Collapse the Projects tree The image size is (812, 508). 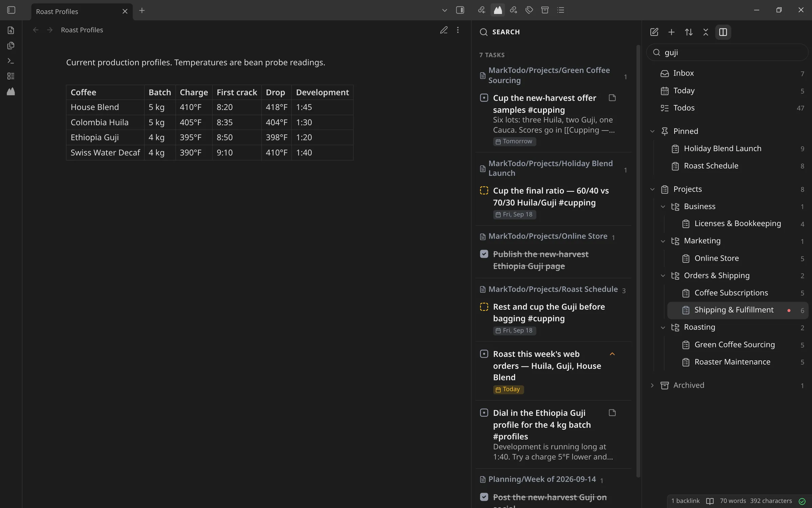[652, 189]
